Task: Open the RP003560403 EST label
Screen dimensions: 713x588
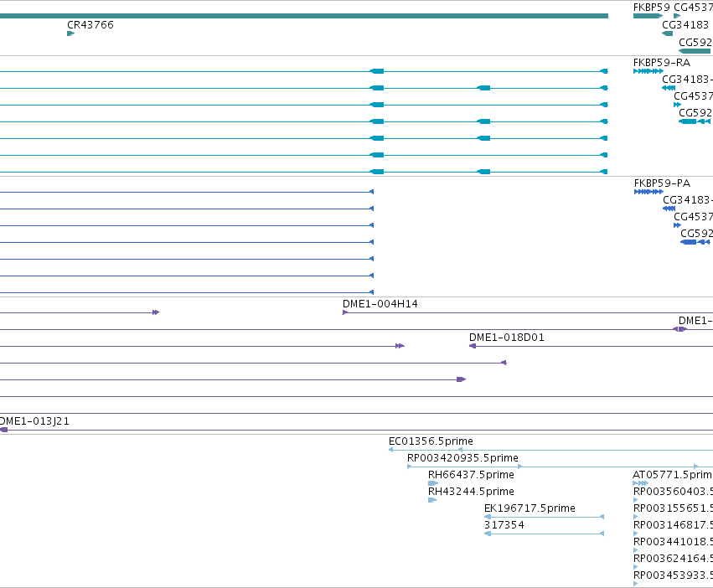Action: click(673, 491)
